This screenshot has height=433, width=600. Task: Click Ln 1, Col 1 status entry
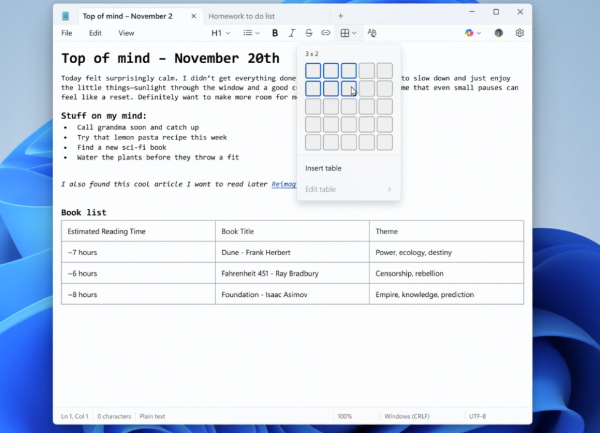pos(75,416)
